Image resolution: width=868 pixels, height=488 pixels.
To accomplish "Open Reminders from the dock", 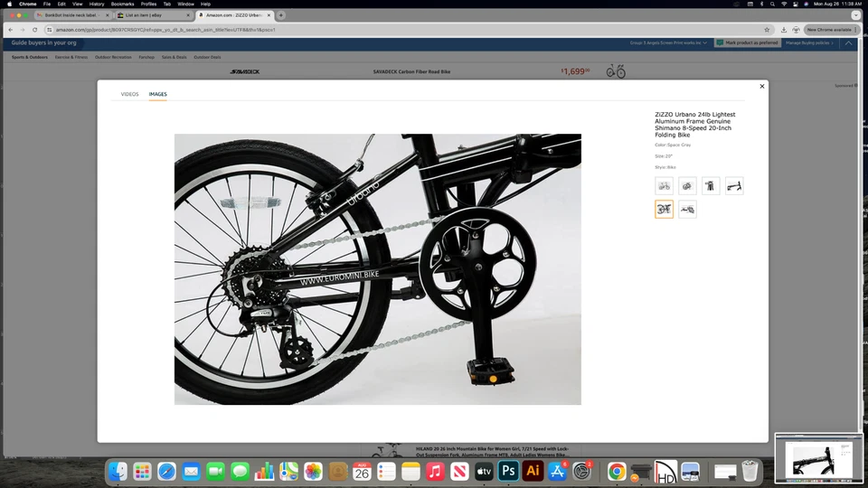I will click(386, 472).
